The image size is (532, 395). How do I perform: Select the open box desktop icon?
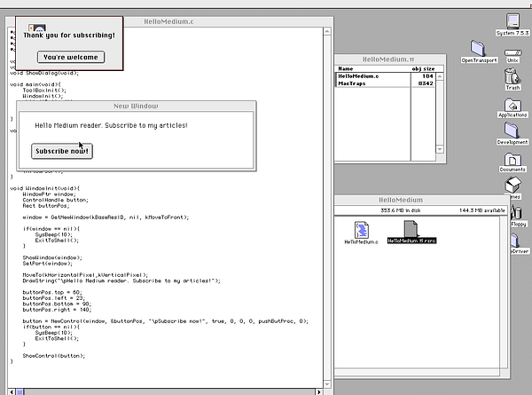[512, 185]
